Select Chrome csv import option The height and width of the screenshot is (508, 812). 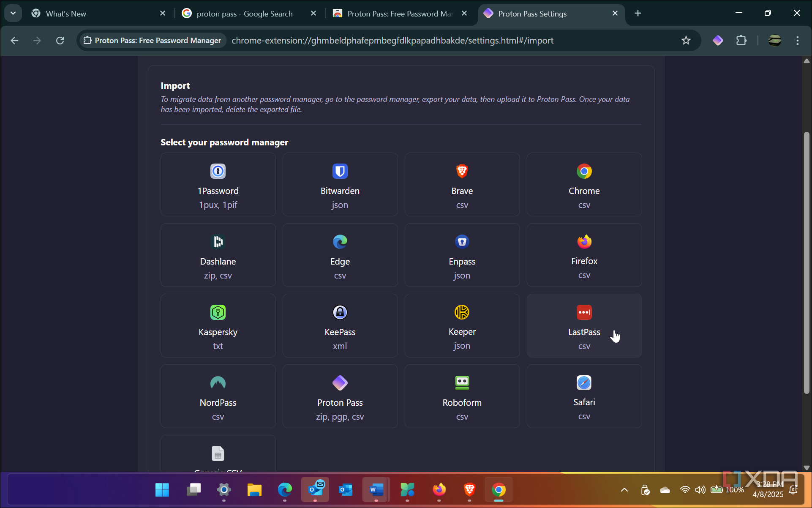coord(584,185)
